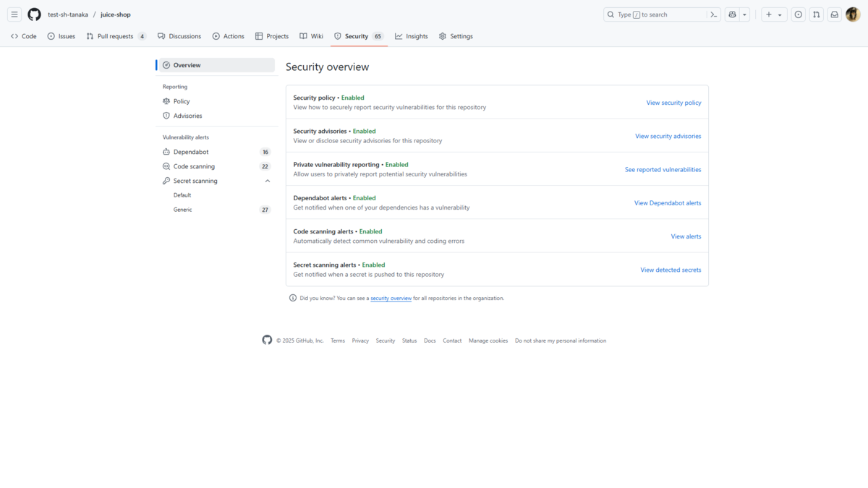Image resolution: width=868 pixels, height=488 pixels.
Task: Open the Settings tab
Action: [x=456, y=36]
